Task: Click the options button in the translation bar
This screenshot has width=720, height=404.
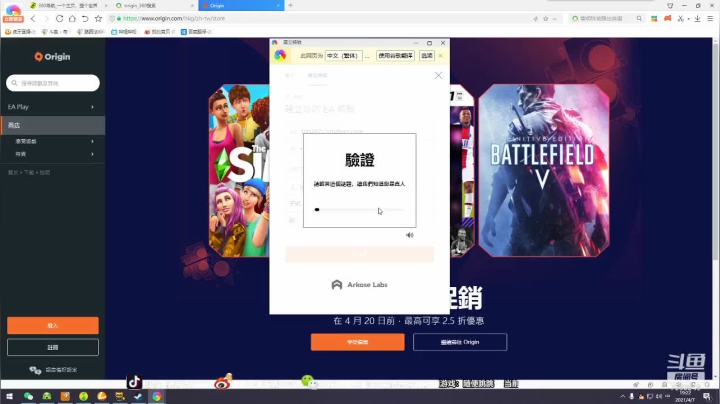Action: coord(427,56)
